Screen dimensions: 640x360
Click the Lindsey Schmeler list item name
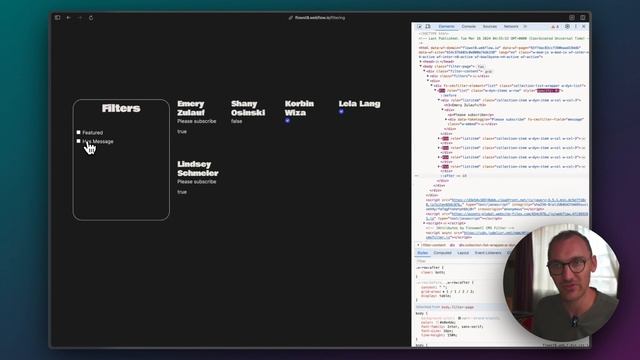pos(198,169)
